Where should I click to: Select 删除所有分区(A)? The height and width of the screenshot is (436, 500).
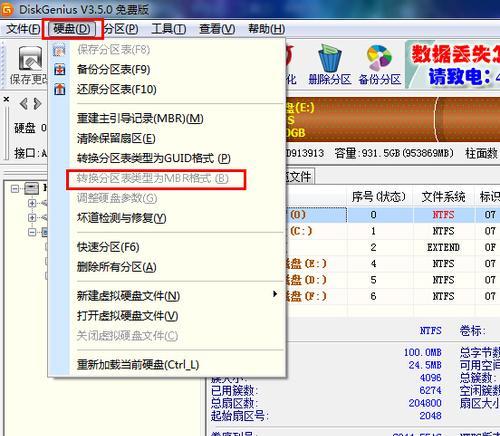(116, 267)
